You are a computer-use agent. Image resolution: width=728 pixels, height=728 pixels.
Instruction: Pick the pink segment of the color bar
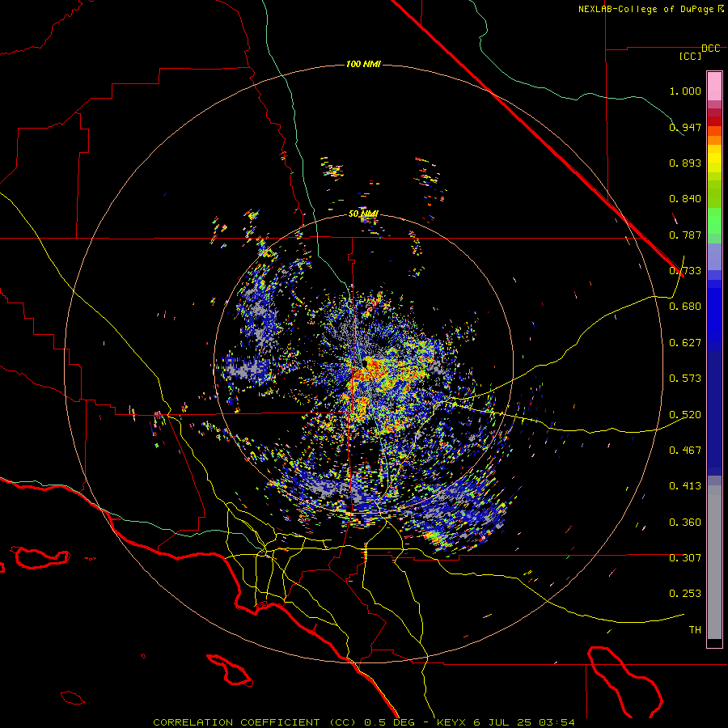[714, 87]
